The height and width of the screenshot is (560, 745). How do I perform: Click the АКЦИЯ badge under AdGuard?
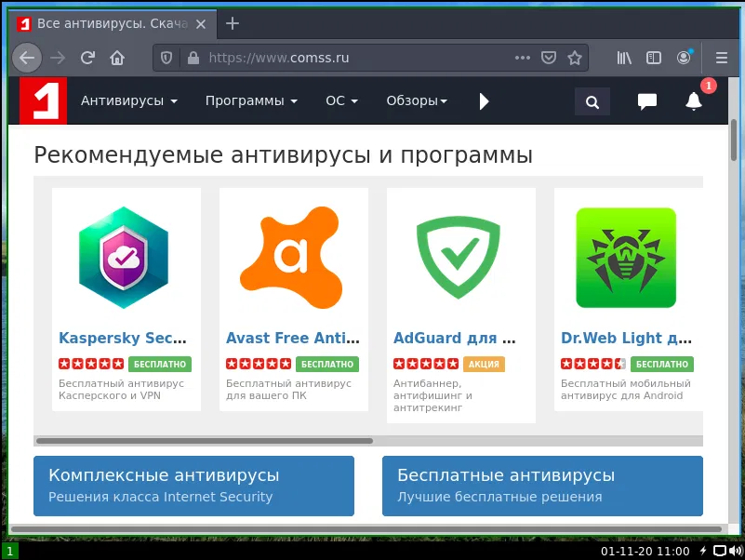[484, 364]
